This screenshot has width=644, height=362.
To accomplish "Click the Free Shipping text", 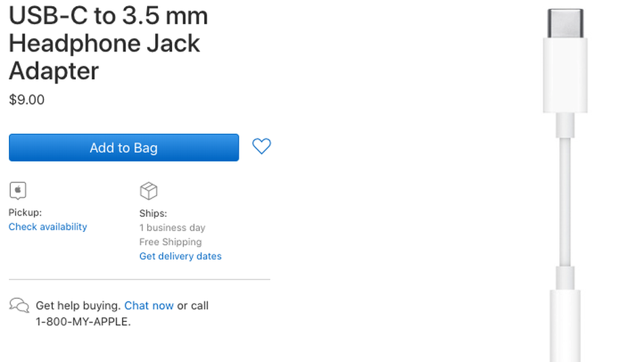I will [x=170, y=242].
